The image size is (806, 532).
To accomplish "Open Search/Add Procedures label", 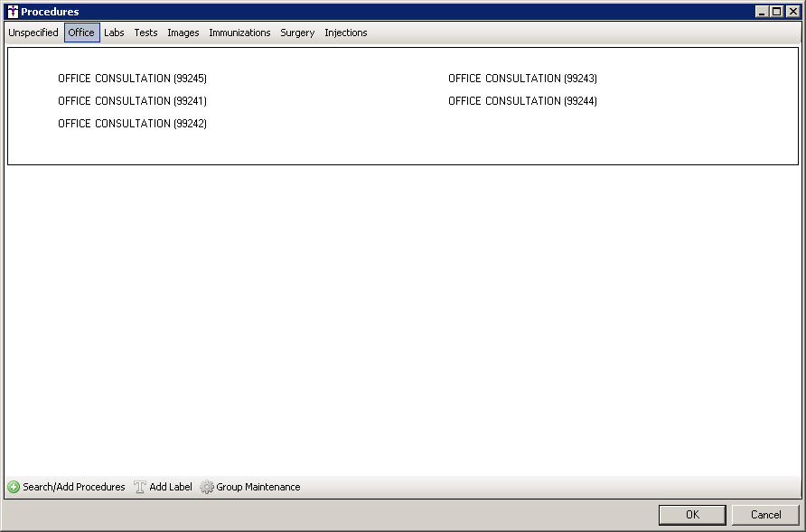I will (74, 487).
